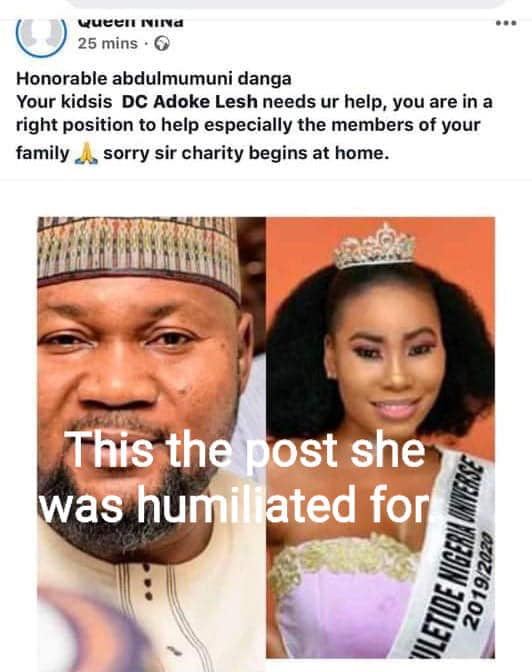The width and height of the screenshot is (532, 672).
Task: Open the three-dot post options menu
Action: tap(506, 23)
